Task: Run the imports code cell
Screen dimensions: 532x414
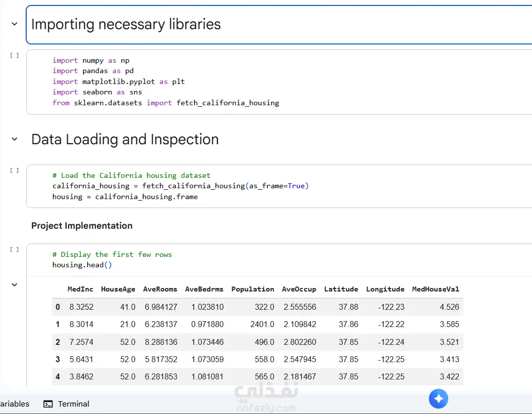Action: pos(14,55)
